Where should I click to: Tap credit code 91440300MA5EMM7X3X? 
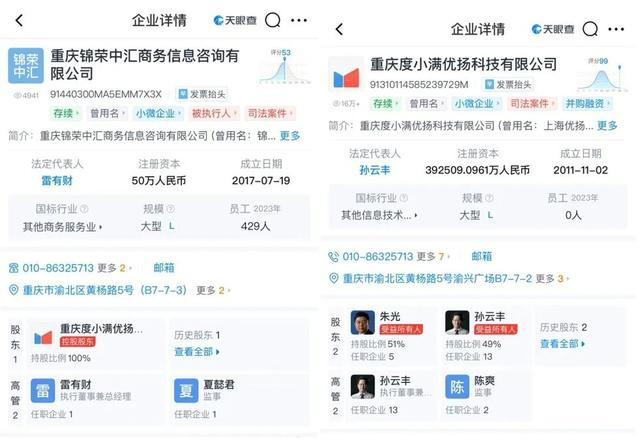106,94
